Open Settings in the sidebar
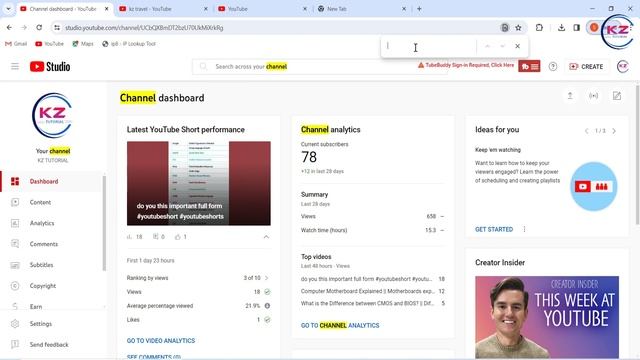640x360 pixels. click(x=51, y=324)
